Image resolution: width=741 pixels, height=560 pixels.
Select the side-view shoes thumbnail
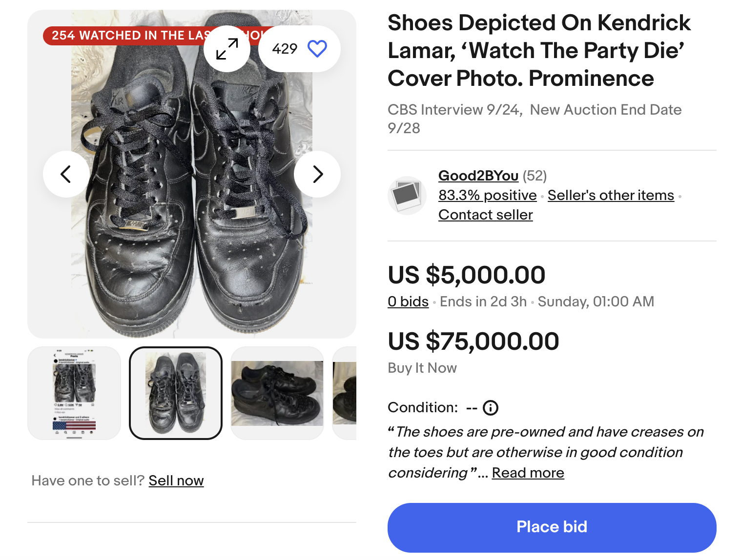[x=277, y=393]
